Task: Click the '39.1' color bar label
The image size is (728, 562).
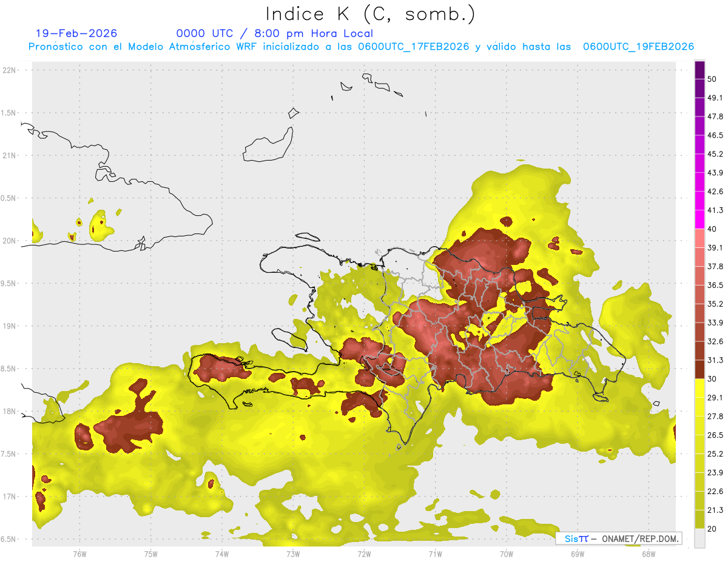Action: (715, 248)
